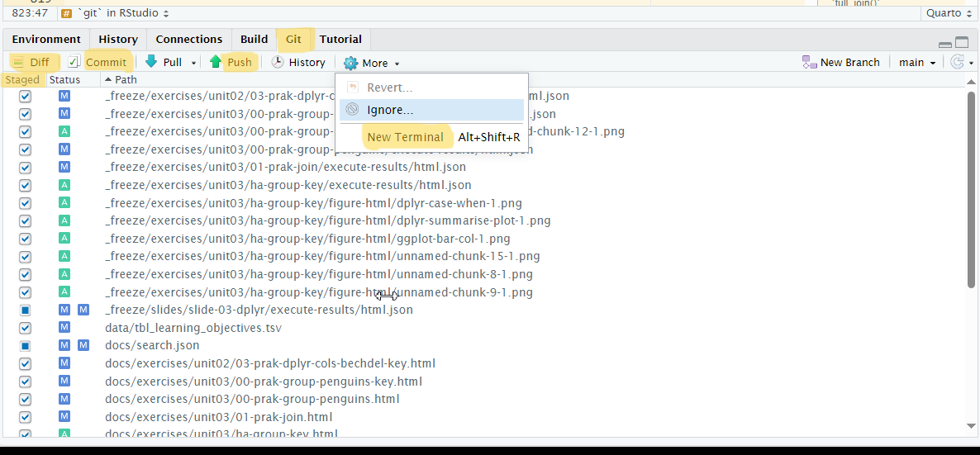Image resolution: width=980 pixels, height=455 pixels.
Task: Toggle staged checkbox for docs/search.json
Action: click(25, 345)
